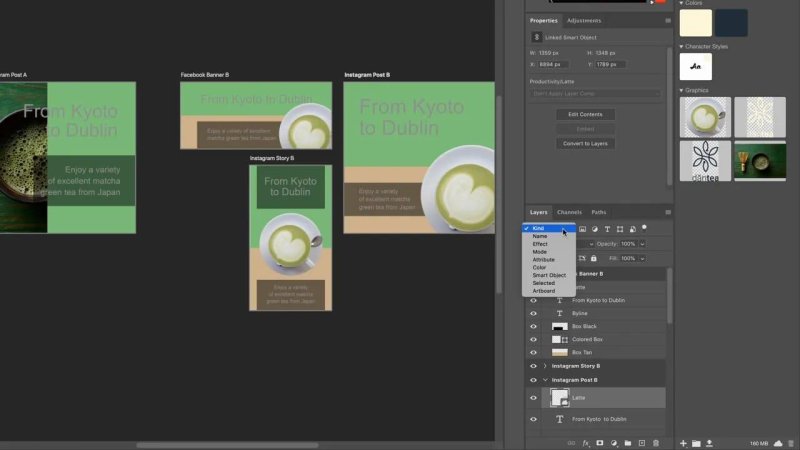This screenshot has height=450, width=800.
Task: Filter layers by shape layers icon
Action: coord(620,229)
